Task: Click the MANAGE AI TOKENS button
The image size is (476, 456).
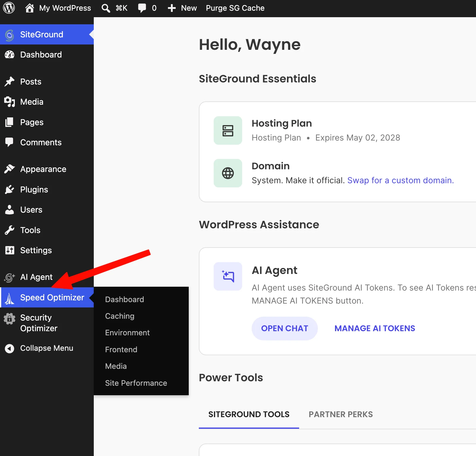Action: point(375,328)
